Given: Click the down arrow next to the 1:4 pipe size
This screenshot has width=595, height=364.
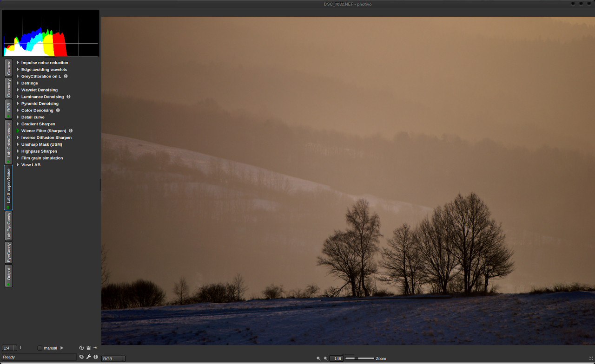Looking at the screenshot, I should click(20, 347).
